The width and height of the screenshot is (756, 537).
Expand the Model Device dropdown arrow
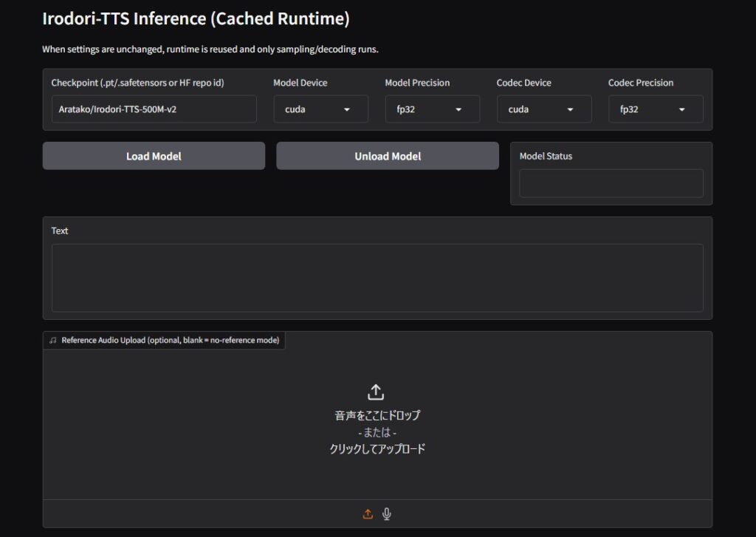[347, 109]
